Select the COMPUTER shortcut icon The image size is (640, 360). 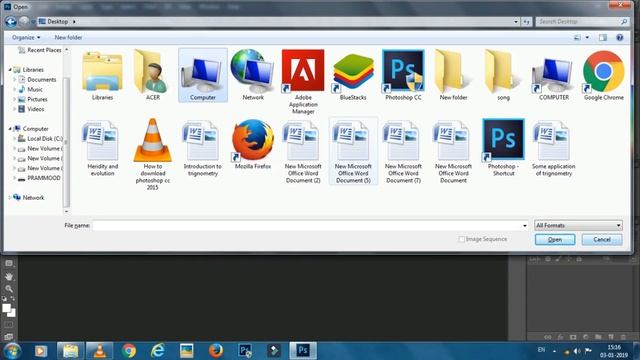[x=553, y=75]
